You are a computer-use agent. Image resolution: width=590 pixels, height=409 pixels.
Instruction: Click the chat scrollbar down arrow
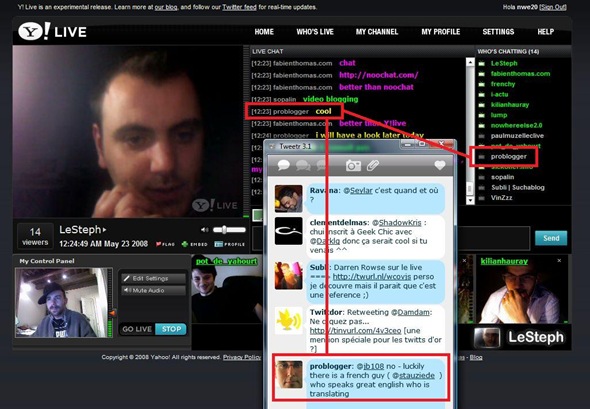[470, 200]
